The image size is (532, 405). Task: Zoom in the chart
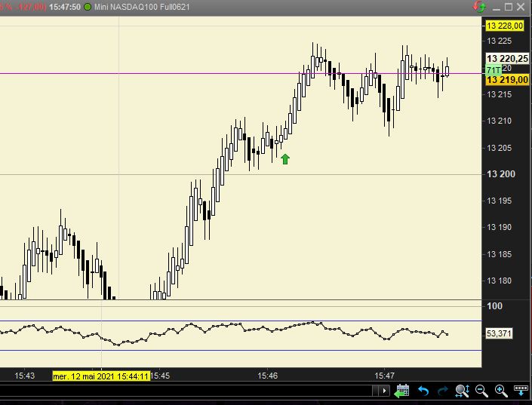tap(501, 391)
